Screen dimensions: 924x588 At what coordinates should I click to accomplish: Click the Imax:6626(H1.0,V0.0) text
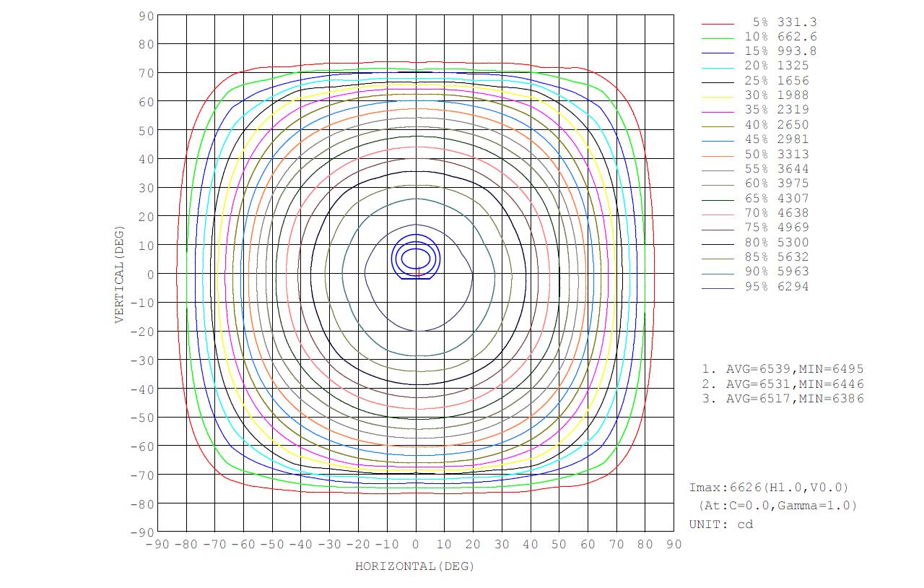[x=770, y=488]
